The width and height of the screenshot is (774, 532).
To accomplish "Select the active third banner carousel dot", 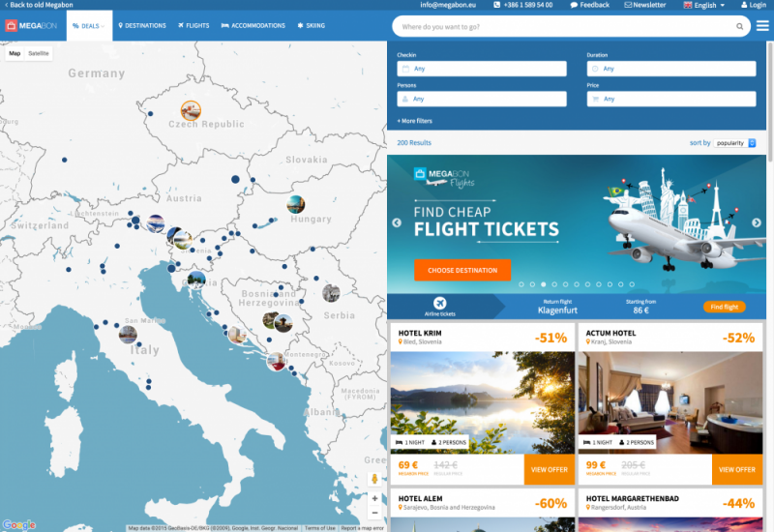I will click(544, 284).
